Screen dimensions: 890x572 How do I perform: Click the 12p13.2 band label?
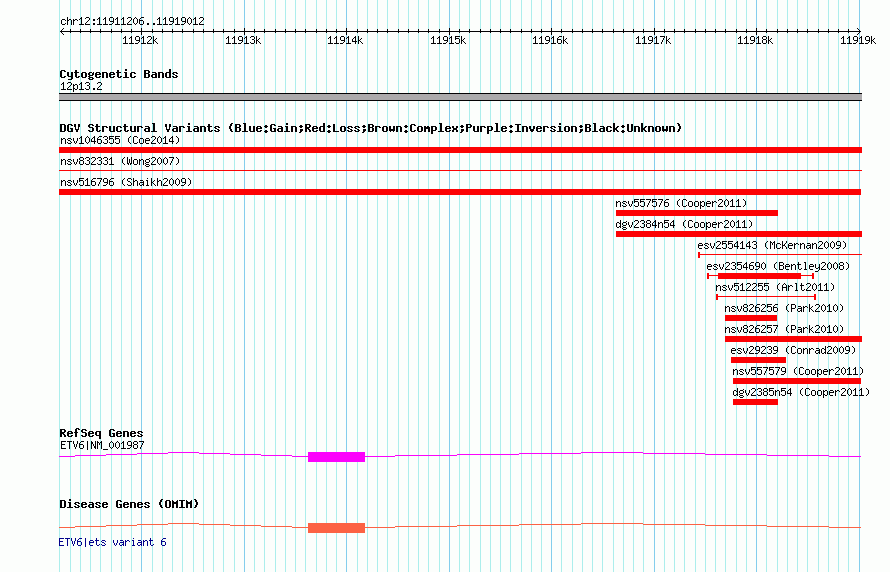coord(81,86)
